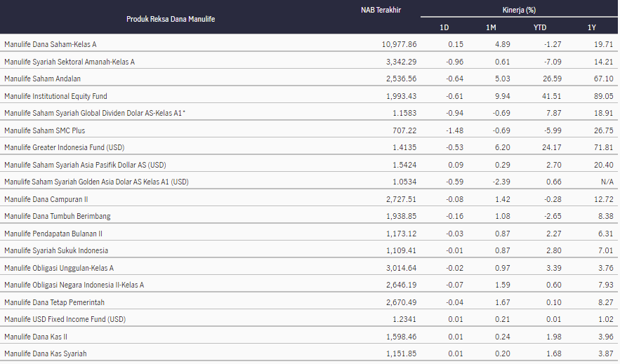Click NAB value 1.4135
Image resolution: width=620 pixels, height=364 pixels.
pos(404,147)
